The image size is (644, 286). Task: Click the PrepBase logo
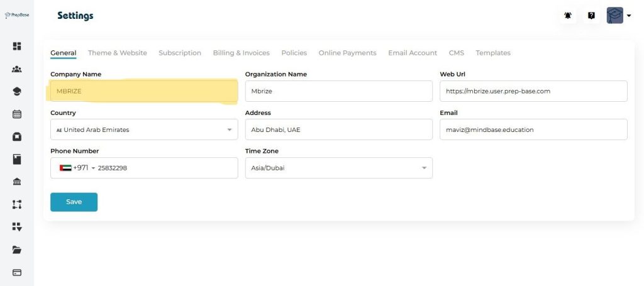17,15
